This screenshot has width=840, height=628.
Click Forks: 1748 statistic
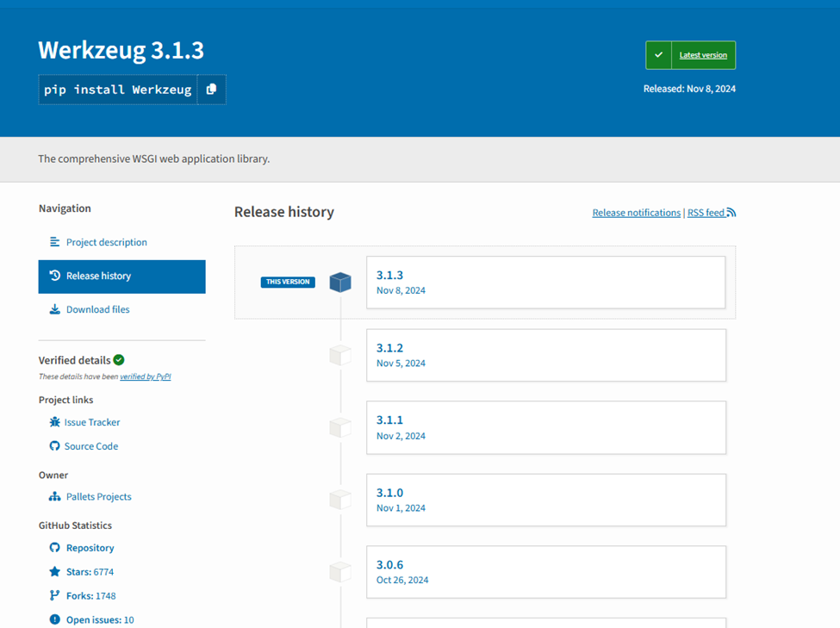click(x=91, y=596)
